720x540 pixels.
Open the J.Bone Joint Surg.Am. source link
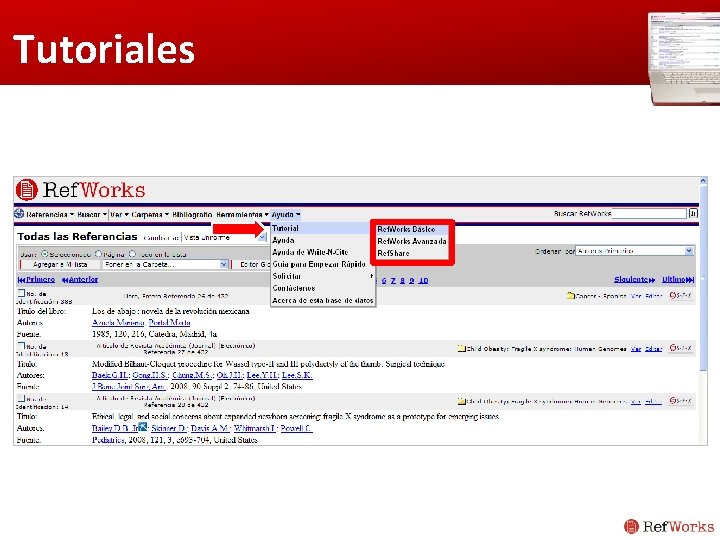tap(129, 387)
